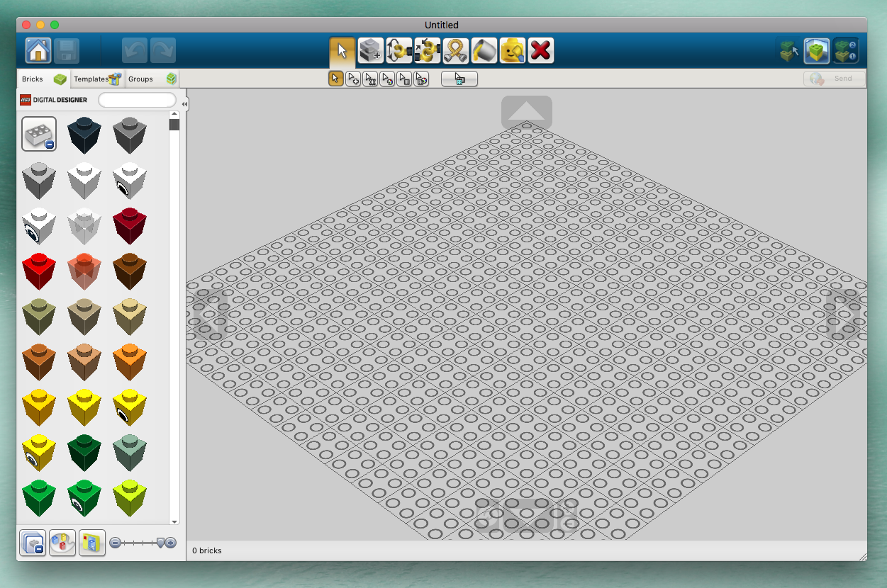Pick the dark green 1x1 brick

(84, 452)
